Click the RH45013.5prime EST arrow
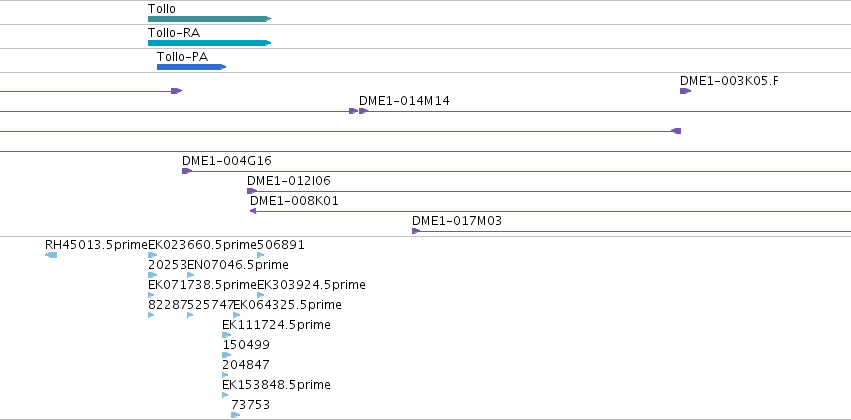Screen dimensions: 851x420 [51, 255]
